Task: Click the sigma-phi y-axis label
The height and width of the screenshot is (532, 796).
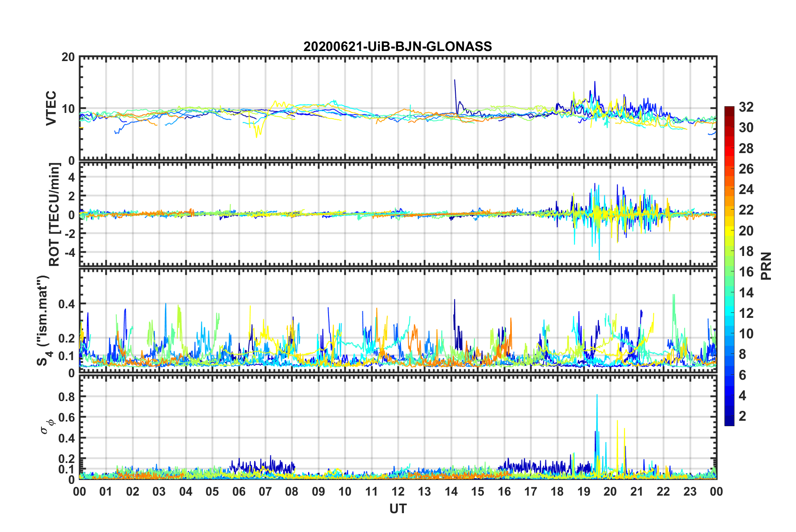Action: [x=48, y=427]
